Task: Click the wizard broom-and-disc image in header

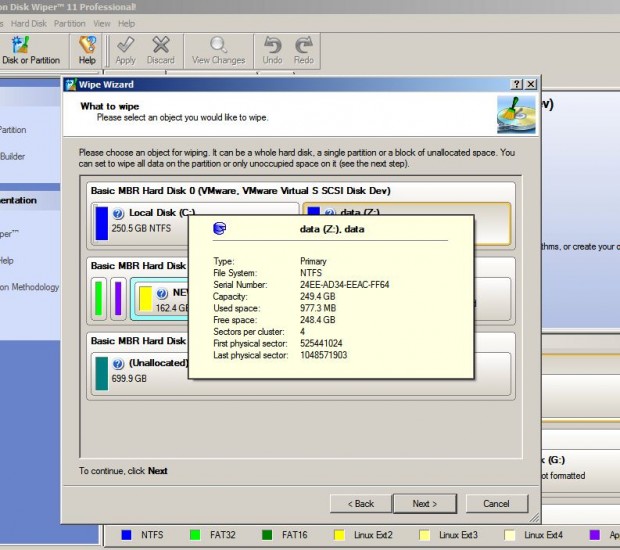Action: [516, 115]
